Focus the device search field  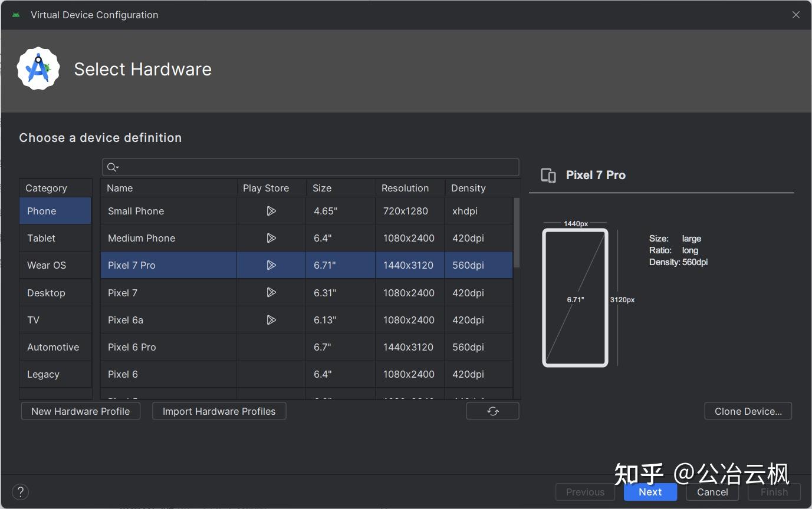tap(311, 167)
